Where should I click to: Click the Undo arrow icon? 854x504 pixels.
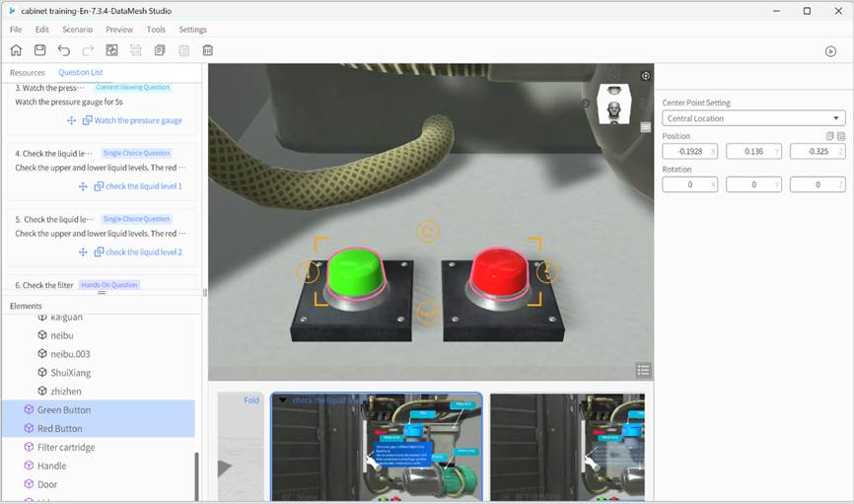(64, 50)
